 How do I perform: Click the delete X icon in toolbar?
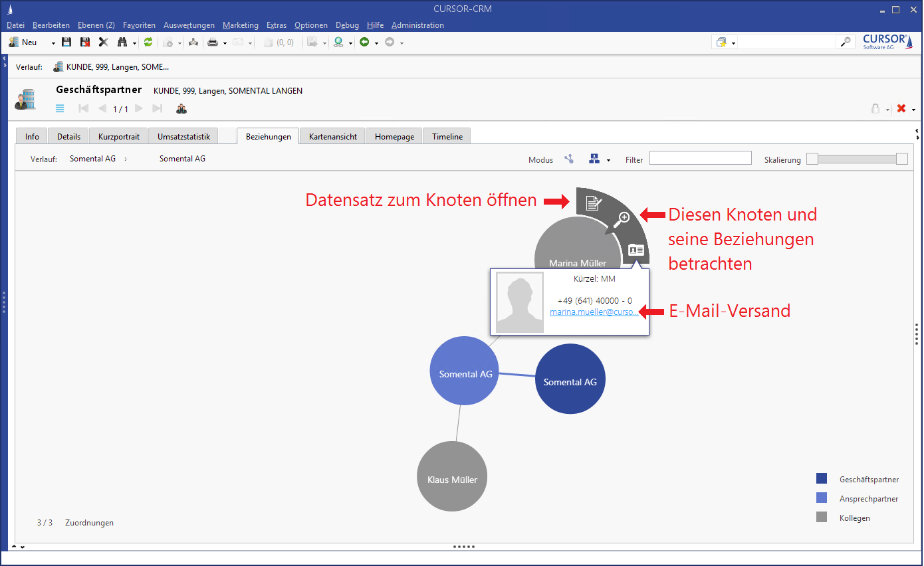(x=103, y=43)
